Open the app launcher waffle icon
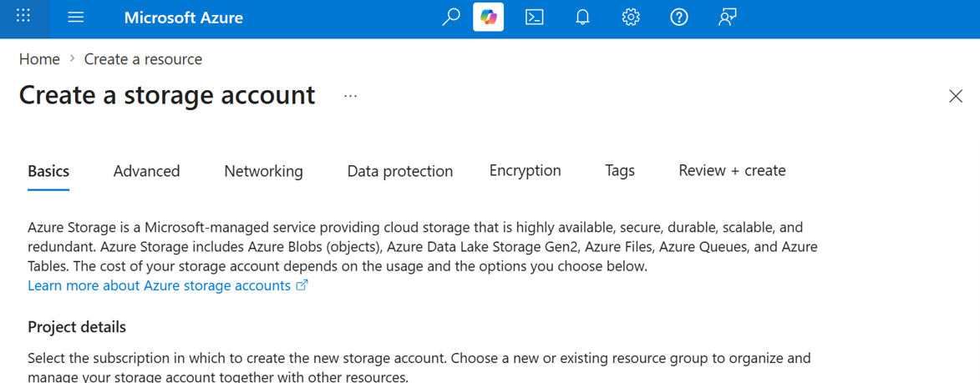 click(x=23, y=17)
